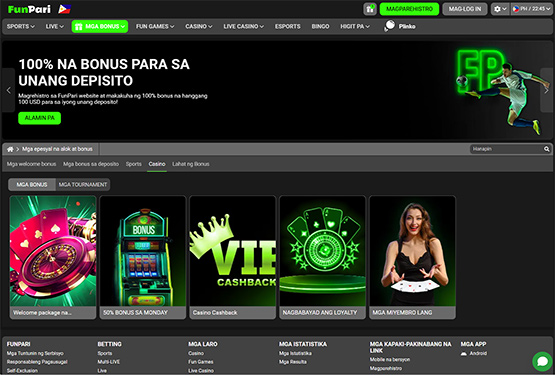The width and height of the screenshot is (555, 375).
Task: Select the Casino bonus tab
Action: [x=157, y=164]
